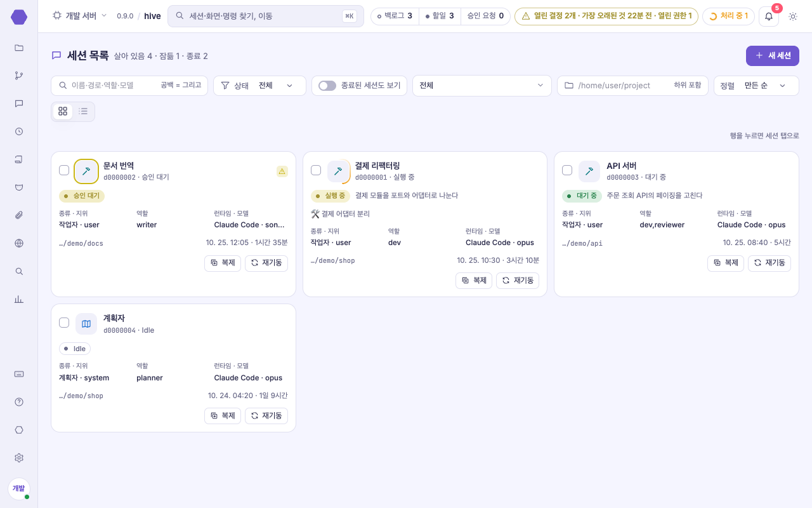The image size is (812, 508).
Task: Select the 할일 3 pill
Action: pos(440,16)
